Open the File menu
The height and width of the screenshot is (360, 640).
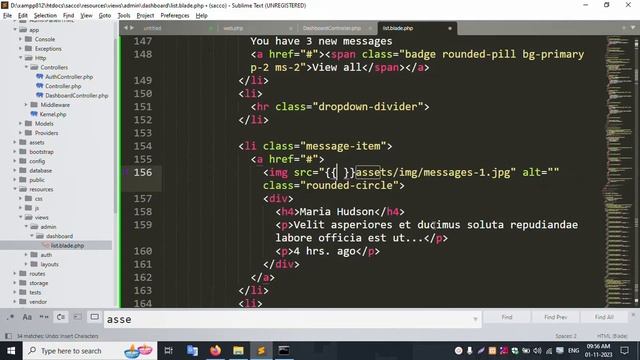coord(7,16)
